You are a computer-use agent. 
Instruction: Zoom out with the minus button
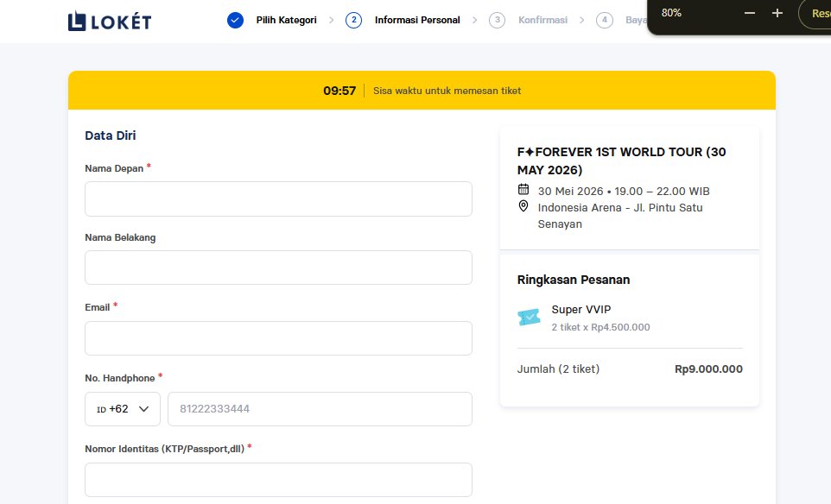(x=750, y=13)
